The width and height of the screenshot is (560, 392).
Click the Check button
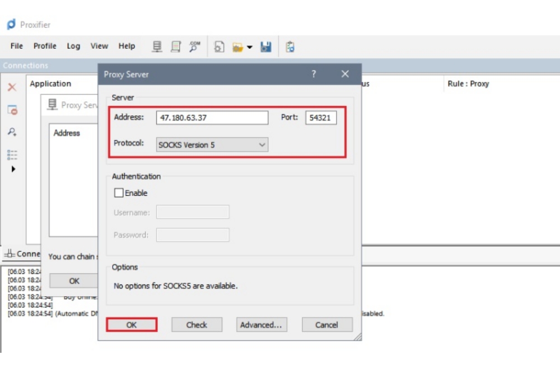(x=197, y=325)
